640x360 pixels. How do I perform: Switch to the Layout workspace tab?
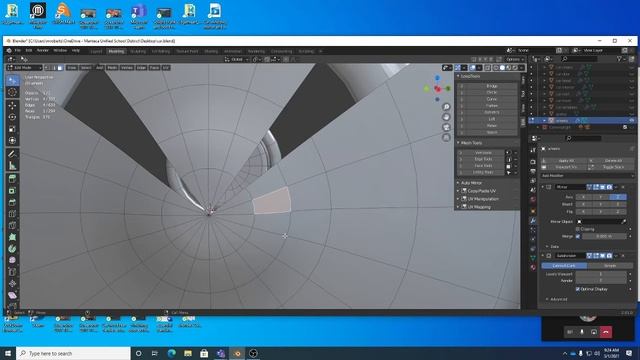(96, 51)
